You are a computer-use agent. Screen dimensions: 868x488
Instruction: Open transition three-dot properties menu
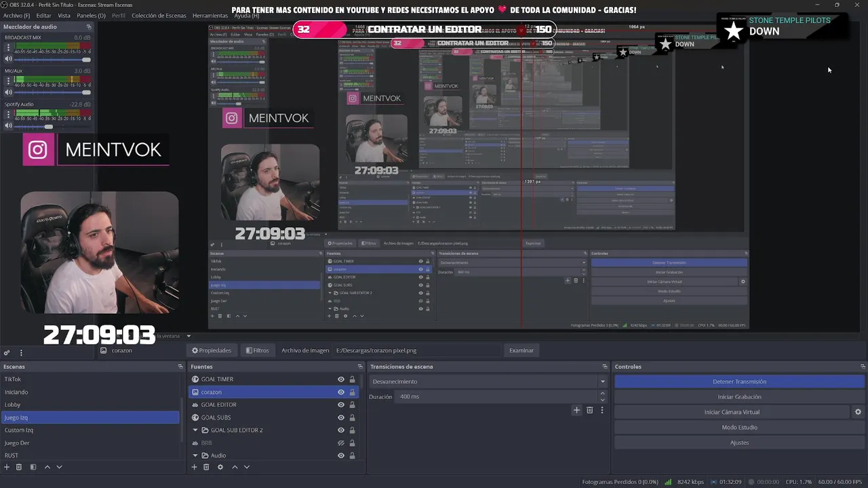click(x=601, y=410)
